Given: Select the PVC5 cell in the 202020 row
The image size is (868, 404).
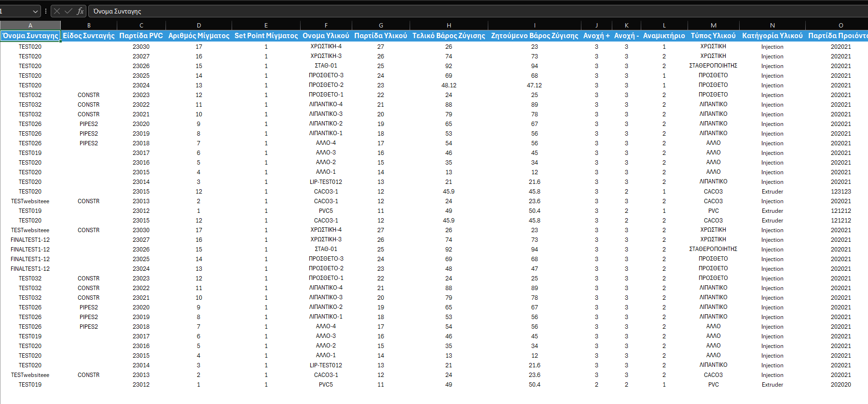Looking at the screenshot, I should [326, 385].
